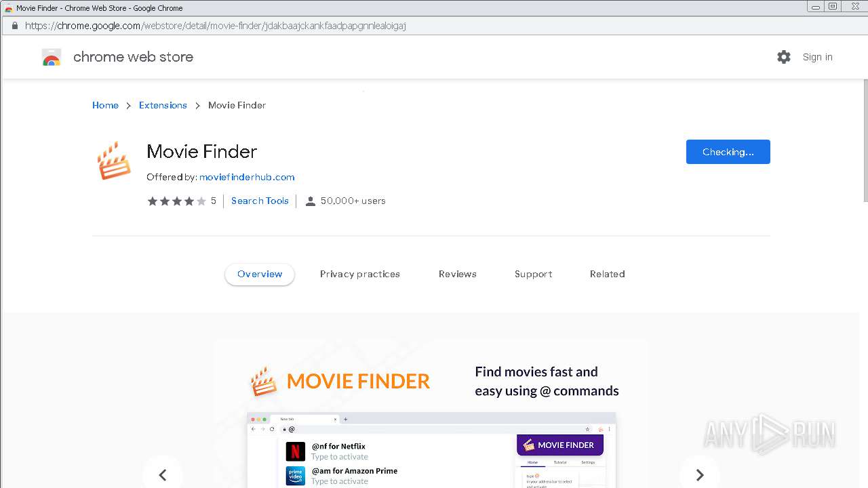The height and width of the screenshot is (488, 868).
Task: Open the settings gear icon
Action: point(784,57)
